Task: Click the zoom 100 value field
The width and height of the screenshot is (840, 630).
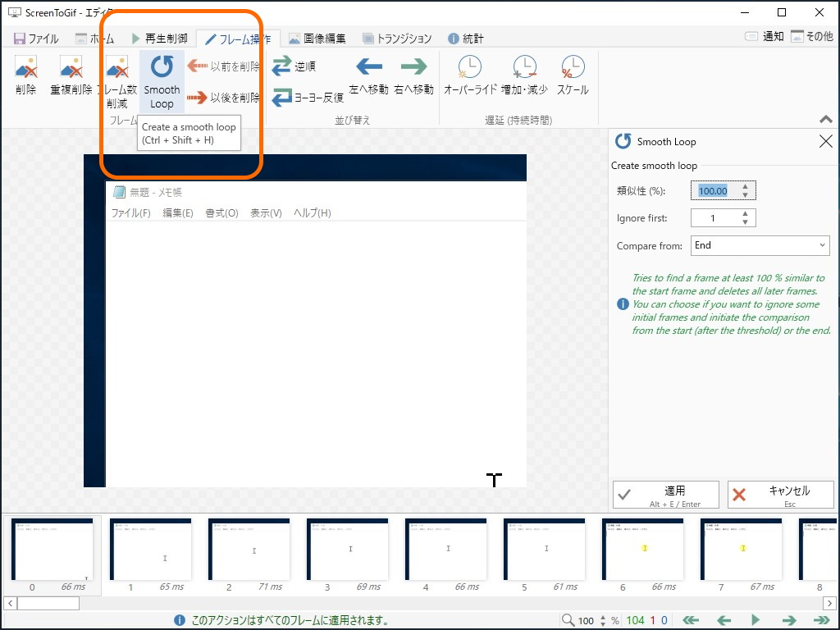Action: pos(586,620)
